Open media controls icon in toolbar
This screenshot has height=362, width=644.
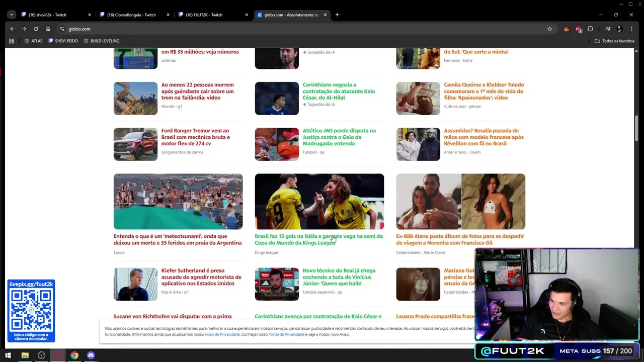(x=608, y=29)
